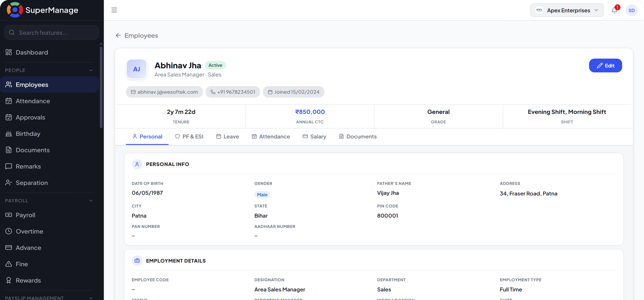Switch to the Leave tab
This screenshot has width=644, height=300.
[227, 136]
